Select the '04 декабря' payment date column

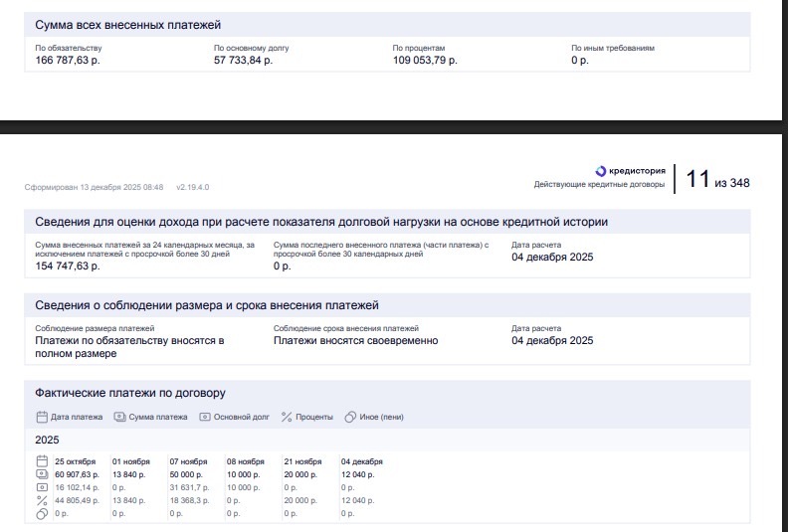[361, 461]
